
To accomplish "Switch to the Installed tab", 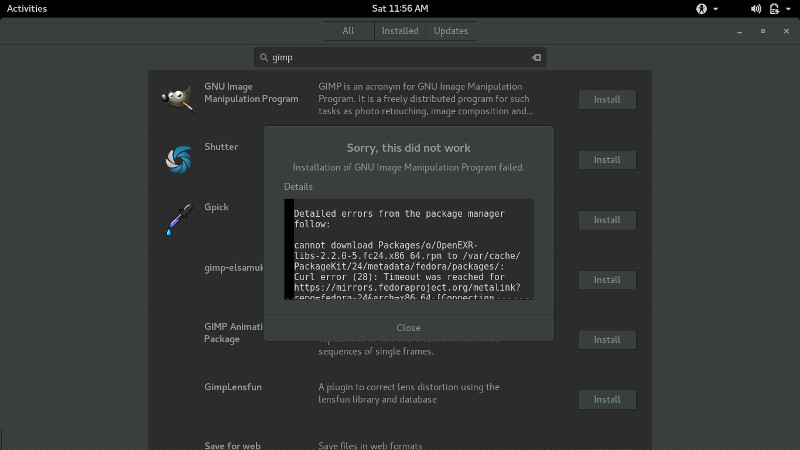I will [400, 31].
